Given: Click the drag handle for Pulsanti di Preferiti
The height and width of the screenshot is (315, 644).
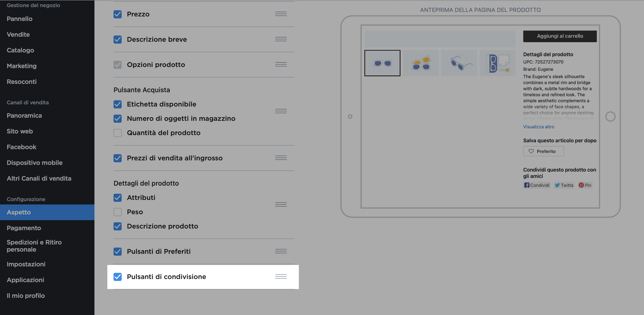Looking at the screenshot, I should (x=281, y=251).
